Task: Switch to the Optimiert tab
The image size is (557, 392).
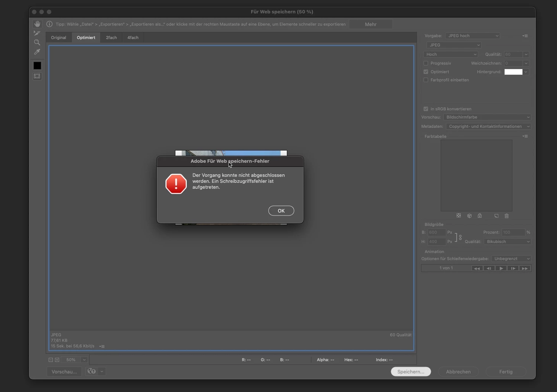Action: (86, 38)
